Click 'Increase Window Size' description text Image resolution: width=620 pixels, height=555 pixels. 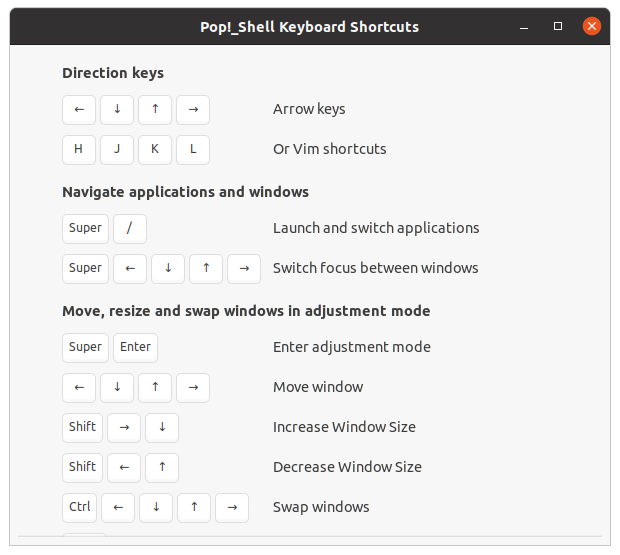coord(344,427)
